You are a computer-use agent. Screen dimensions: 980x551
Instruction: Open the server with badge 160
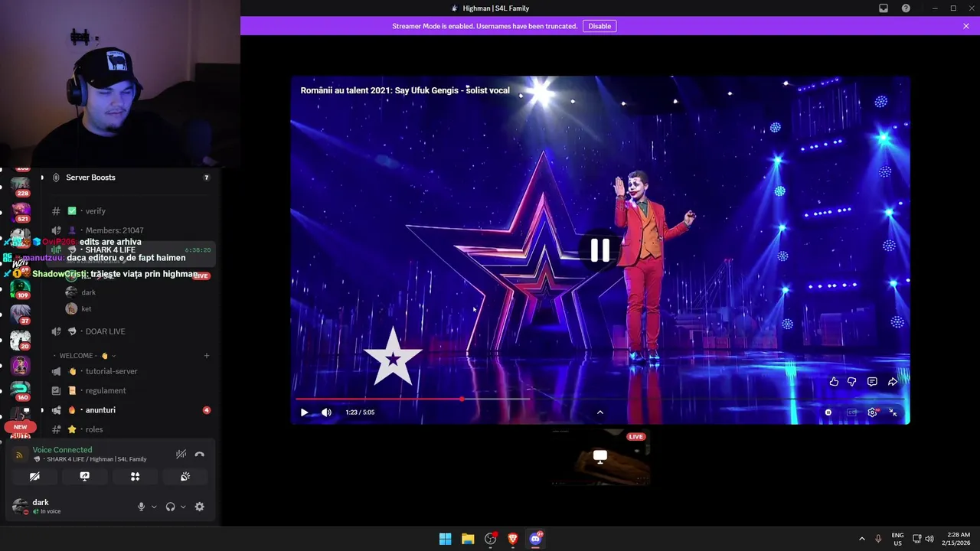[x=21, y=392]
